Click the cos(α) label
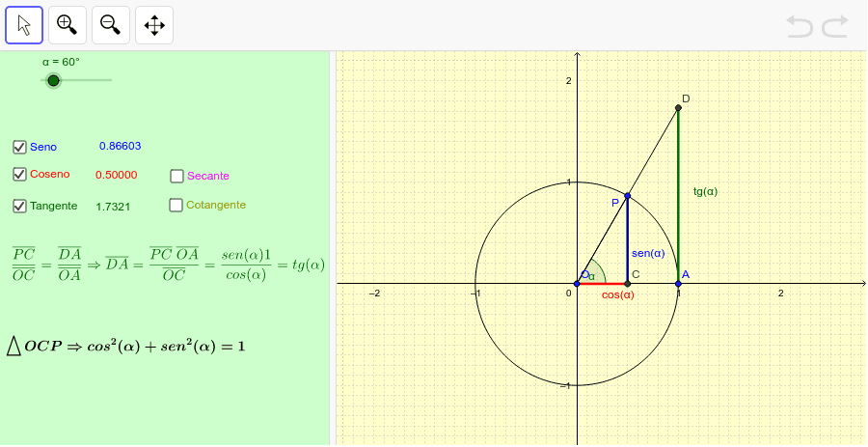This screenshot has width=868, height=447. click(618, 295)
